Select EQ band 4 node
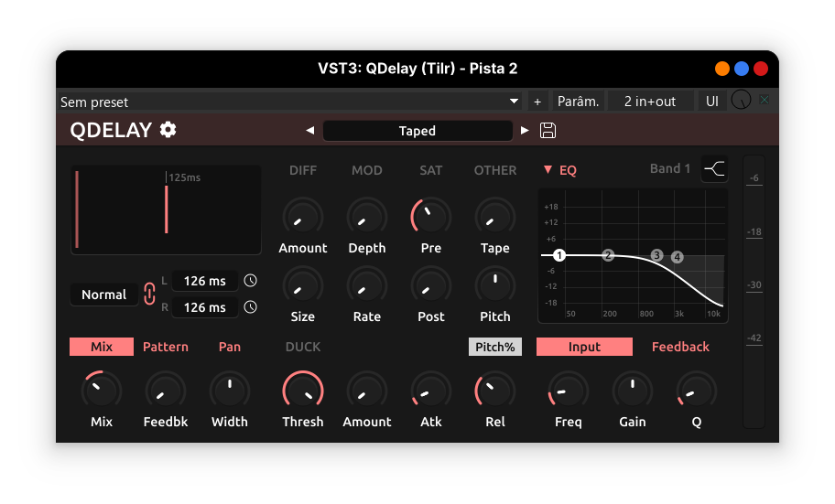The image size is (835, 504). 677,257
